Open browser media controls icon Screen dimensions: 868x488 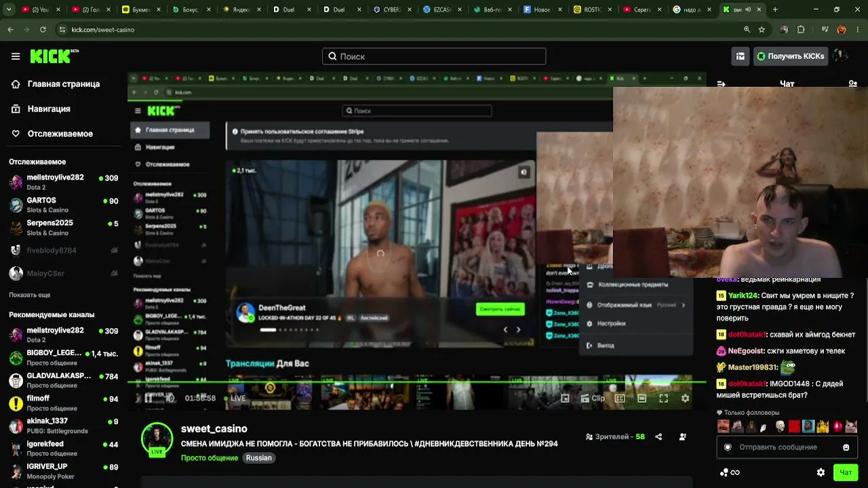pos(825,30)
